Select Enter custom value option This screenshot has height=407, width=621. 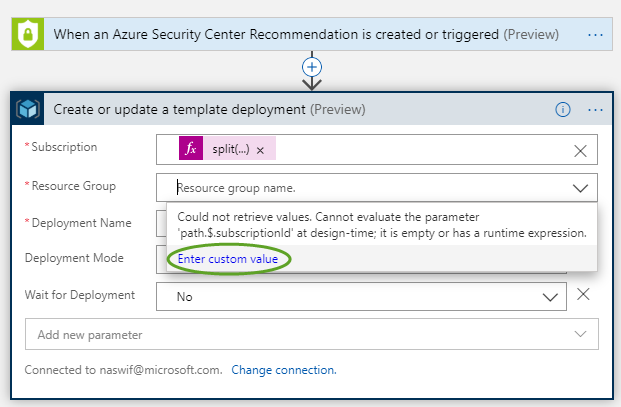228,259
